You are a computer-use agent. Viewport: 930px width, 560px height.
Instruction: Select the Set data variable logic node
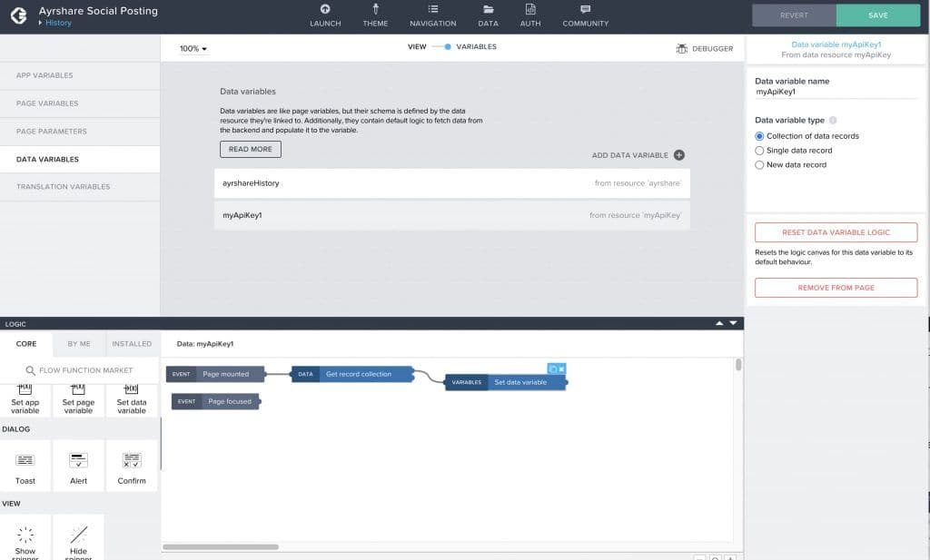506,382
